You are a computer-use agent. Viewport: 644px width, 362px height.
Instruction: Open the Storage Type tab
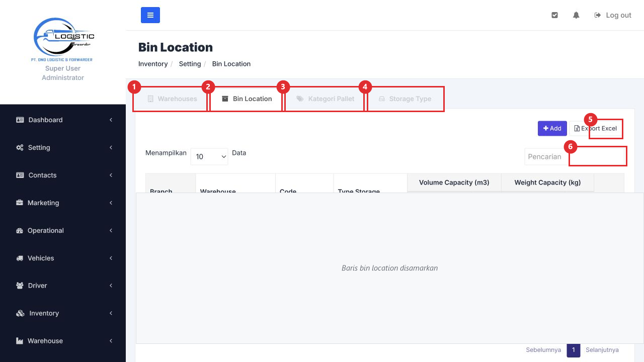[x=405, y=99]
